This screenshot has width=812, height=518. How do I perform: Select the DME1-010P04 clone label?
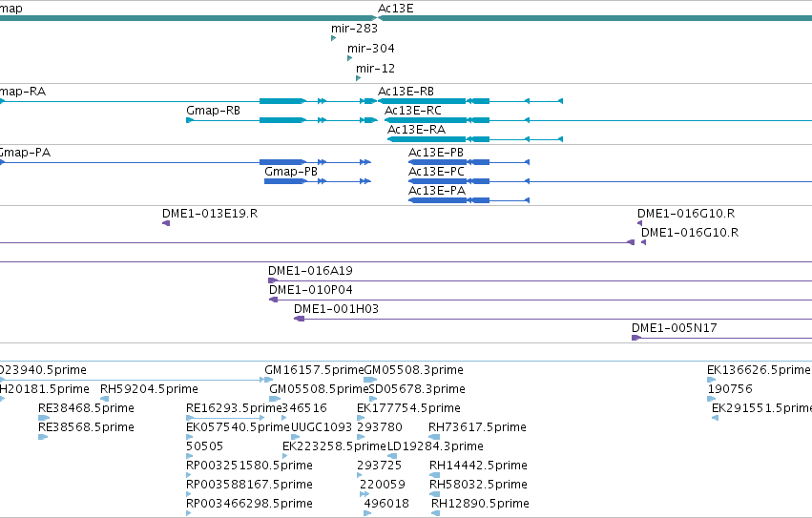[311, 290]
